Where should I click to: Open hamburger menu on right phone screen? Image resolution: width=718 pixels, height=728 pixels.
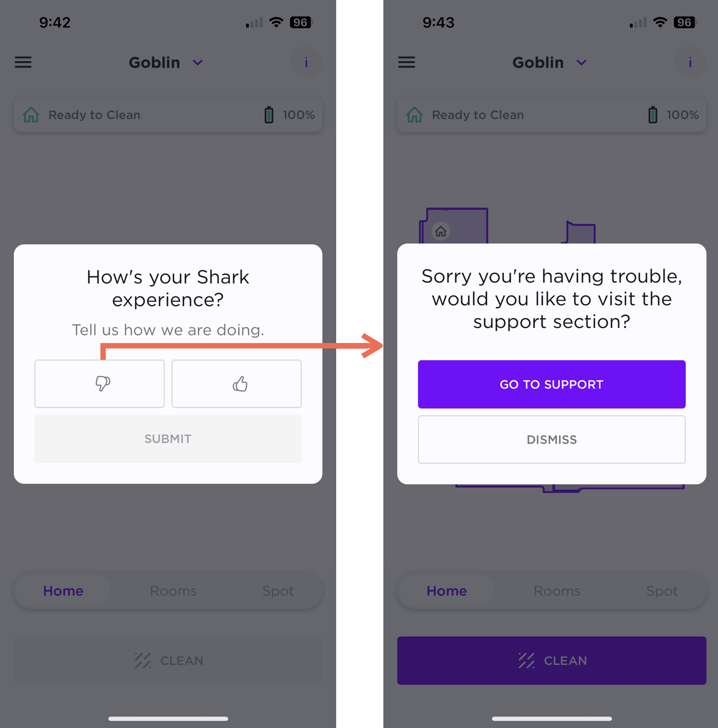tap(407, 62)
